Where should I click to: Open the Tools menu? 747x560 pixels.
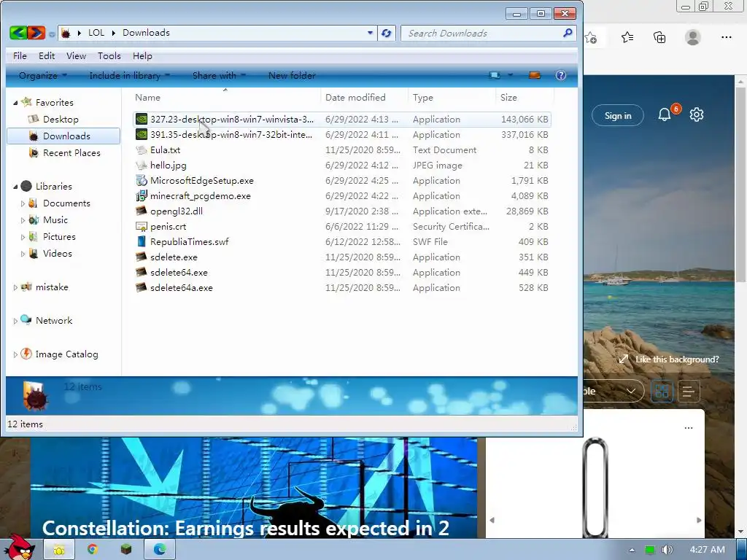click(109, 55)
